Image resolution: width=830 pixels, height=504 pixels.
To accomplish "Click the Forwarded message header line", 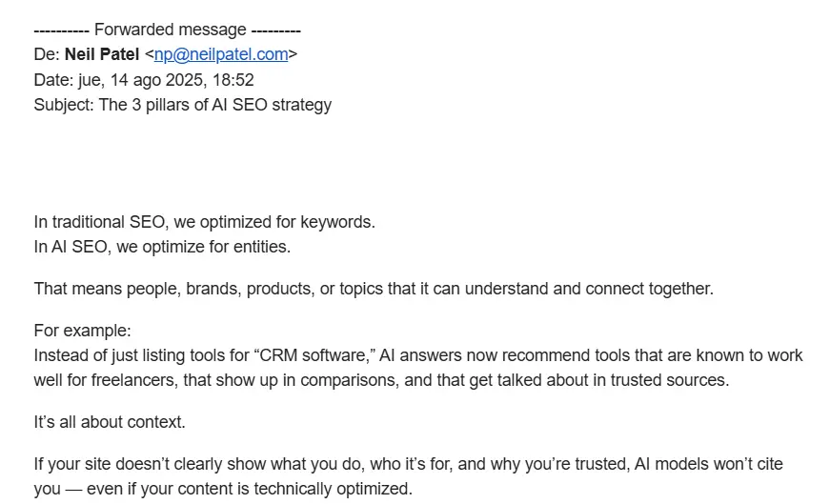I will pos(168,30).
